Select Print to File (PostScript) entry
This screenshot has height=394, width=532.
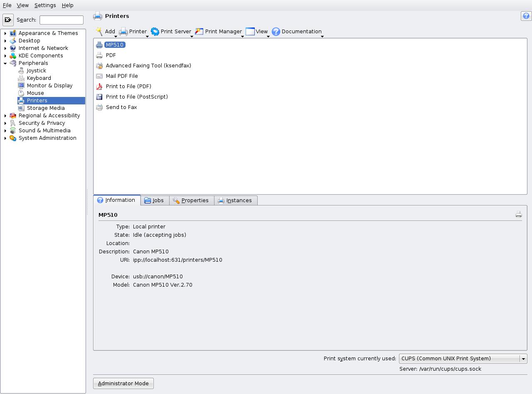click(x=137, y=97)
